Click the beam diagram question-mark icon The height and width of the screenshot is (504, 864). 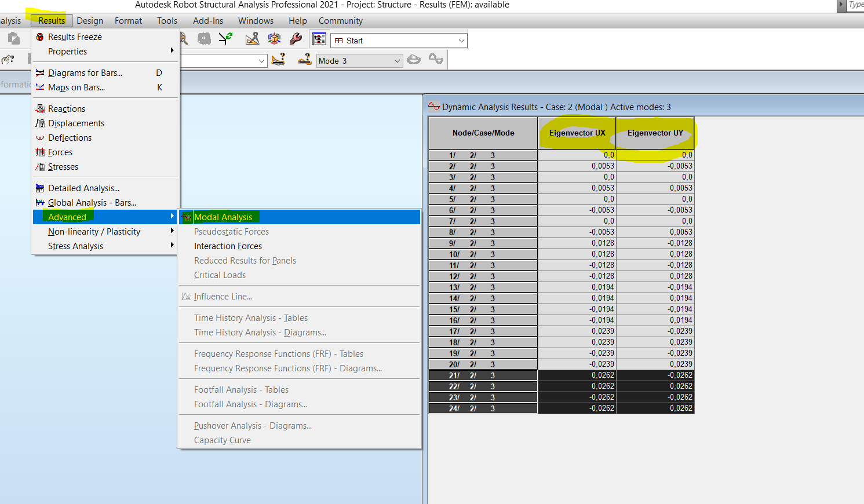pos(278,60)
